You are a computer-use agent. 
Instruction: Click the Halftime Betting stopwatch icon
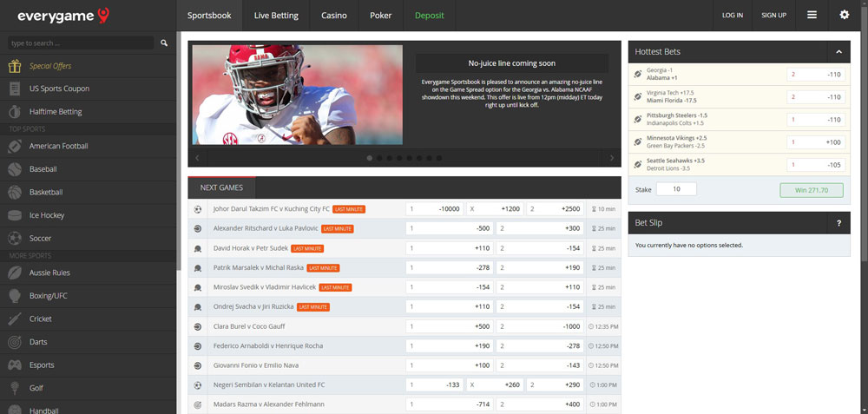(x=15, y=112)
